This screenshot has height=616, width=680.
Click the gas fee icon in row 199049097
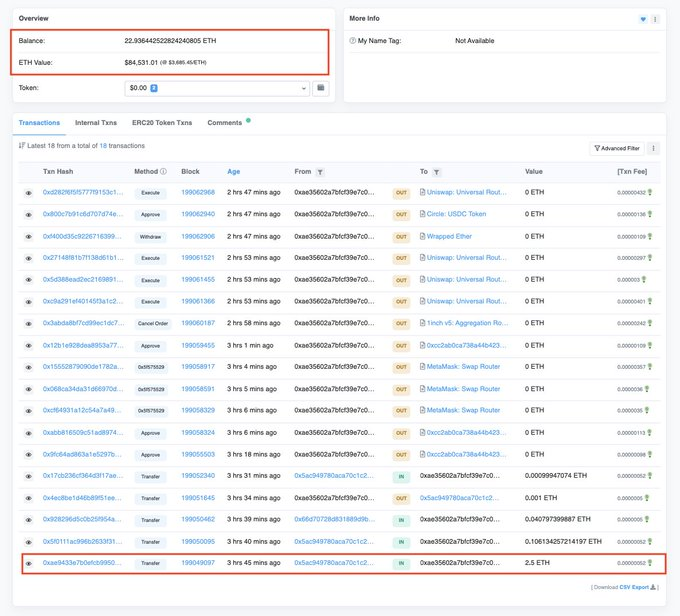coord(650,563)
